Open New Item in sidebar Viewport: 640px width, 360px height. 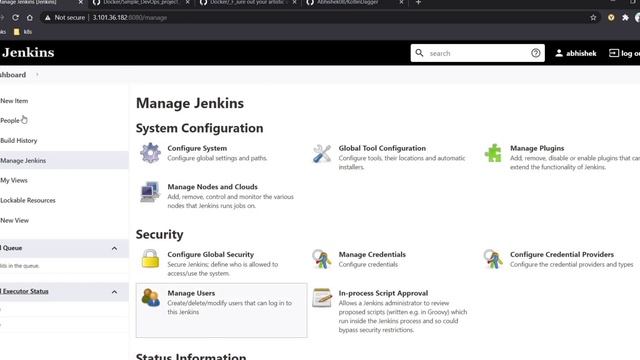click(x=14, y=101)
